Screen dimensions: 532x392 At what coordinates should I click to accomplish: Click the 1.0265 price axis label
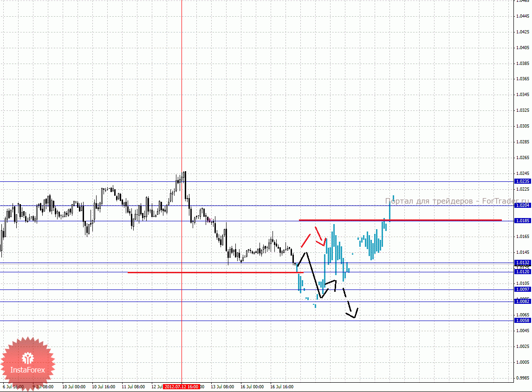(523, 158)
